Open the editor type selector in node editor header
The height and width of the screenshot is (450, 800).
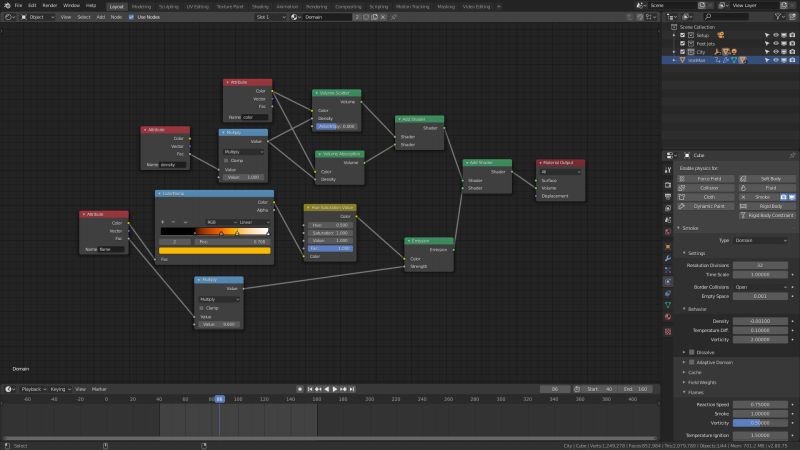[10, 17]
